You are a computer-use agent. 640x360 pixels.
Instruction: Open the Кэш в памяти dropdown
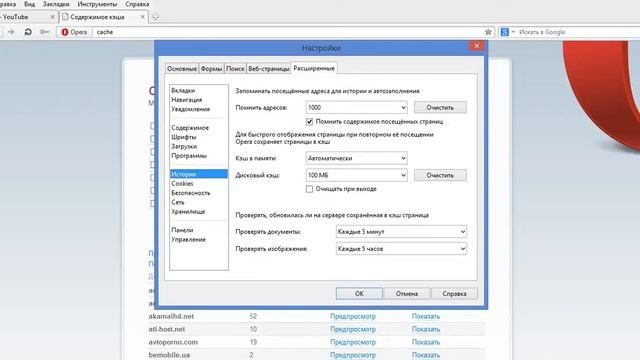pyautogui.click(x=356, y=158)
